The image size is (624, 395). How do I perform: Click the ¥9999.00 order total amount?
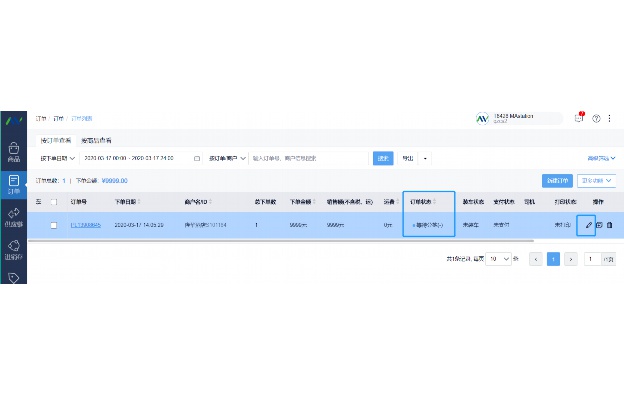[115, 181]
